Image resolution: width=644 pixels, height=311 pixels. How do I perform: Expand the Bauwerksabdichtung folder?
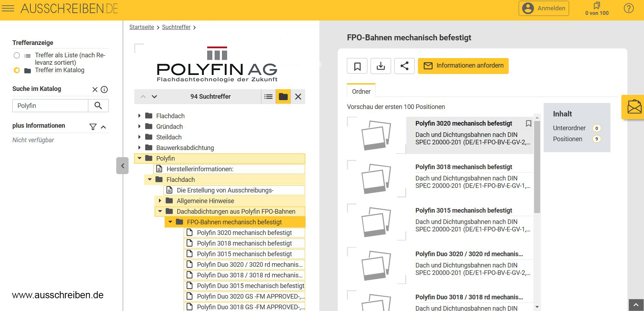click(x=139, y=148)
